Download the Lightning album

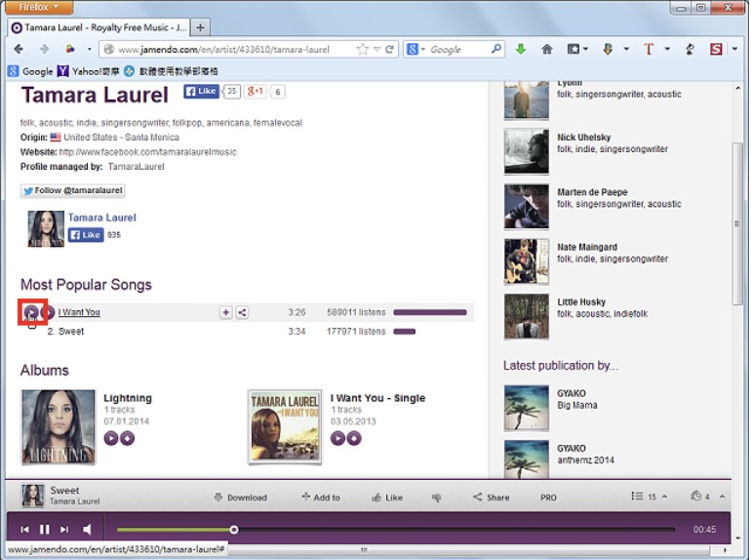click(x=128, y=438)
